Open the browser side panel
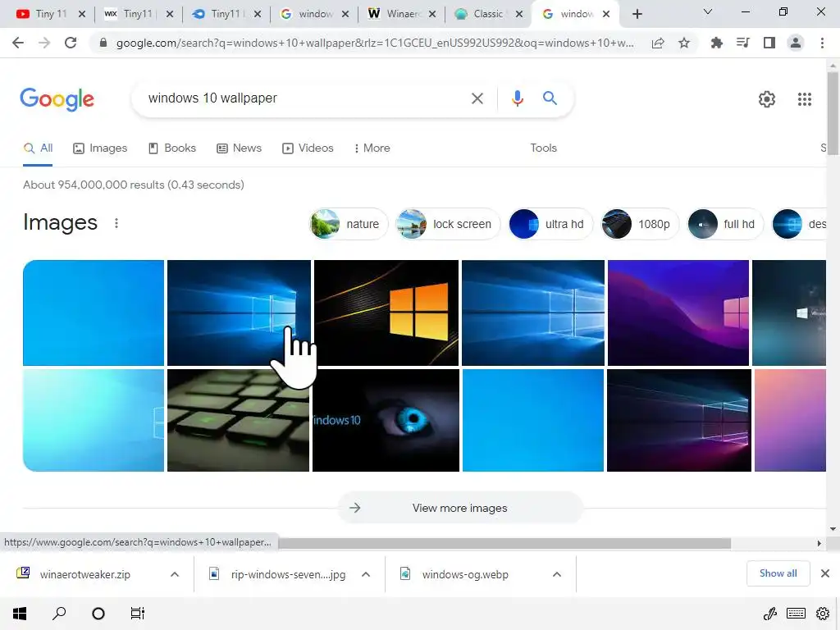Screen dimensions: 840x630 tap(769, 43)
